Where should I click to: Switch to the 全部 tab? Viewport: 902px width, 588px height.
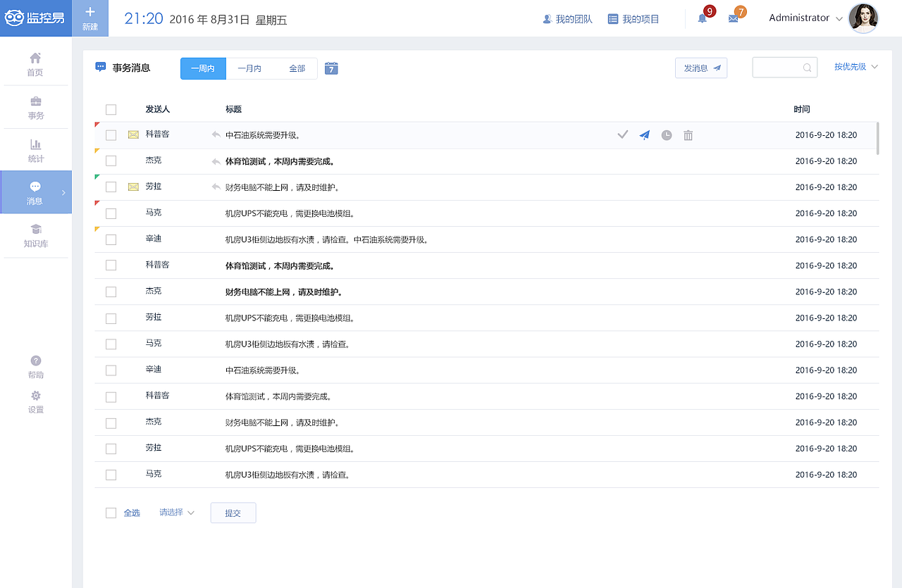pos(297,68)
